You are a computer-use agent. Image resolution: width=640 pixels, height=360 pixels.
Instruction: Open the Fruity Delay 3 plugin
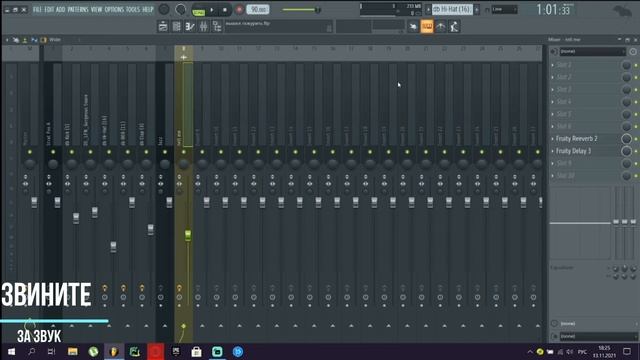coord(573,151)
